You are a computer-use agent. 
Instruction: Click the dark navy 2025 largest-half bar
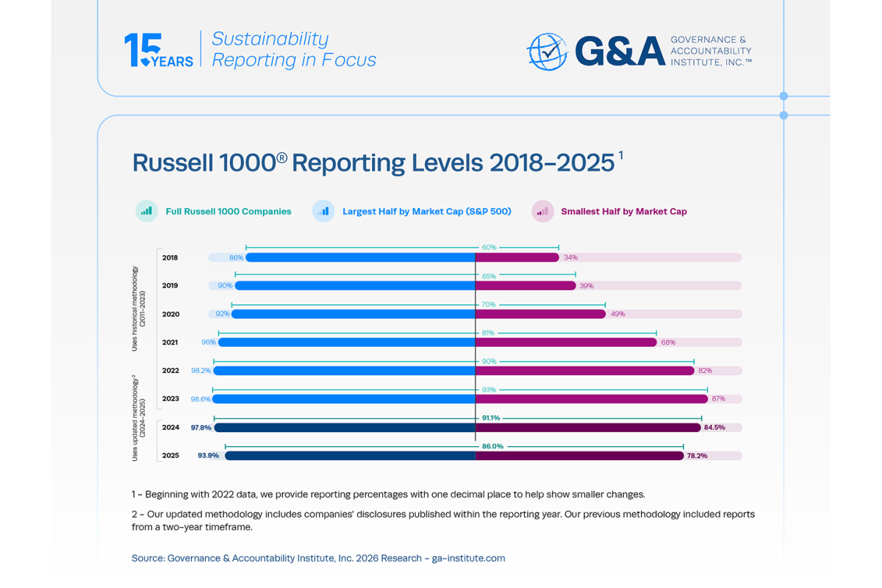[x=350, y=456]
